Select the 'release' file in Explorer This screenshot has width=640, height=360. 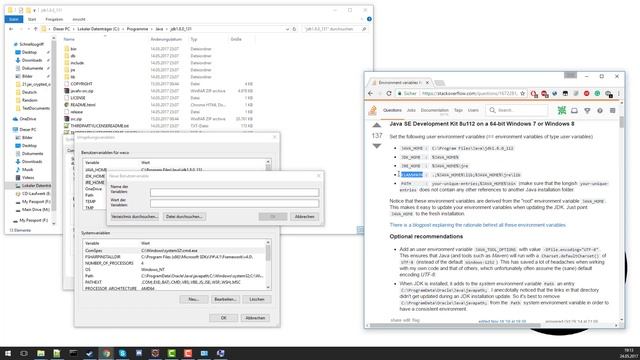click(76, 111)
